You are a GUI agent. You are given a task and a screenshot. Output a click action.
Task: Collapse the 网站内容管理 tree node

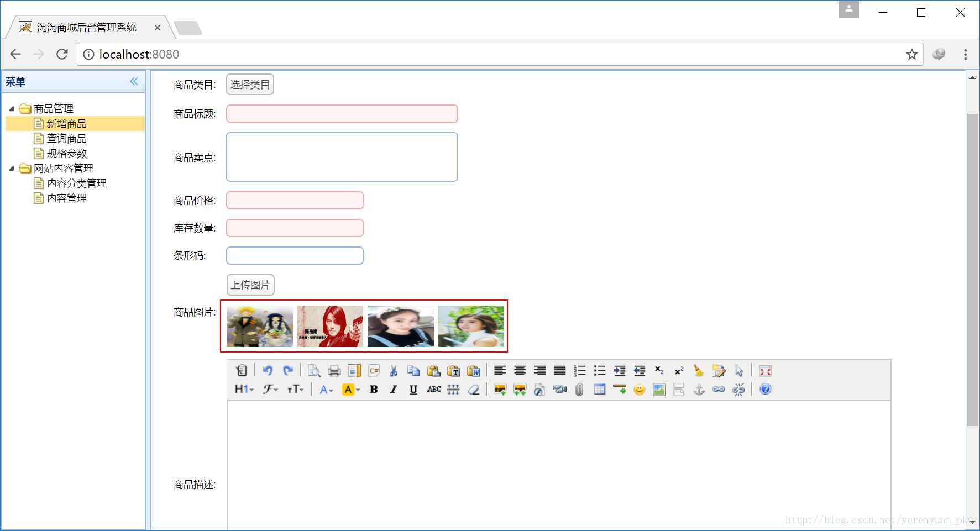[12, 169]
